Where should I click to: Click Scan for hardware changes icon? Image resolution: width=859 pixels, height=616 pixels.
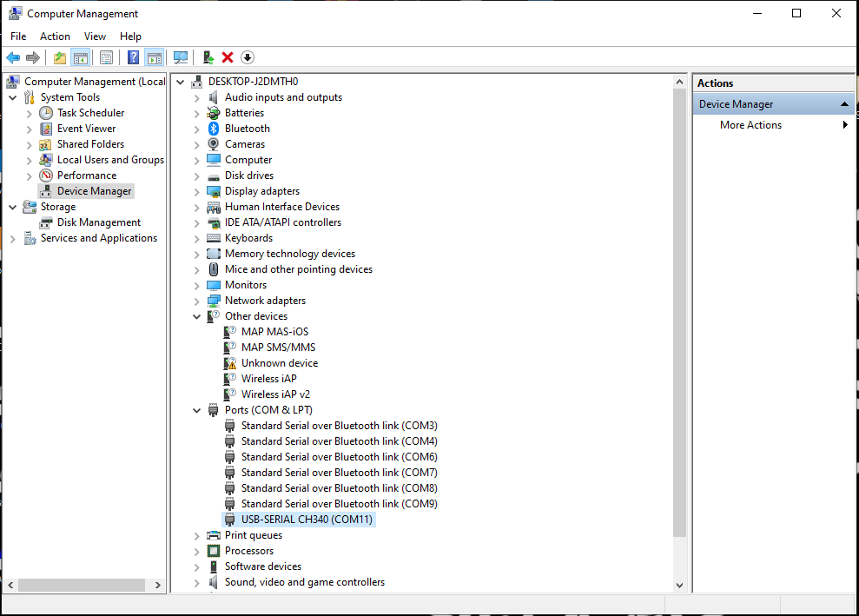point(181,57)
